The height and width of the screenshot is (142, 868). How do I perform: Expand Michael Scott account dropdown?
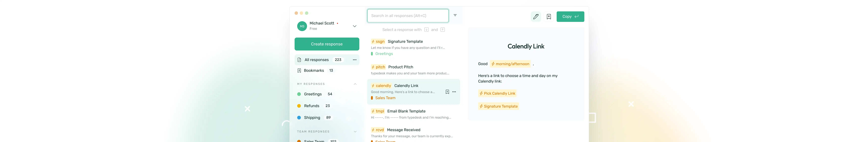pos(354,26)
